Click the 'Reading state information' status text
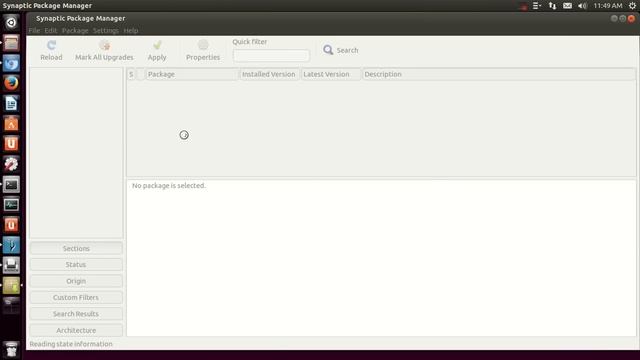The height and width of the screenshot is (360, 640). (x=71, y=344)
